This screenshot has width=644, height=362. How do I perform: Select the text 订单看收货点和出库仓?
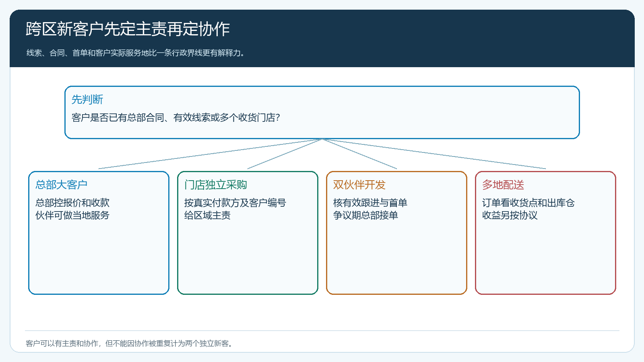click(528, 203)
